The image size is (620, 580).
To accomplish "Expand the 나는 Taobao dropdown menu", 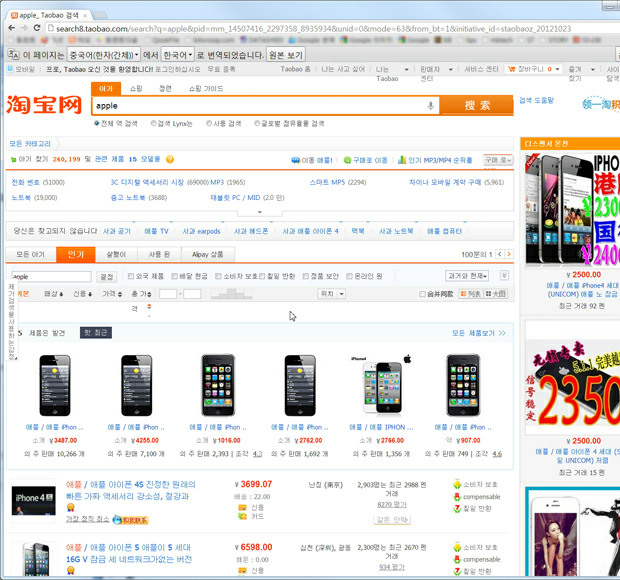I will [406, 70].
